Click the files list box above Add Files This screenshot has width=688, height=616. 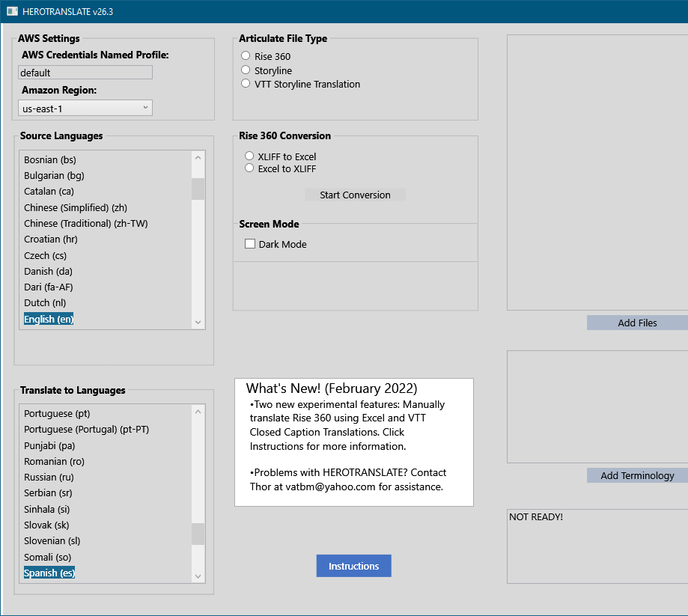click(597, 172)
